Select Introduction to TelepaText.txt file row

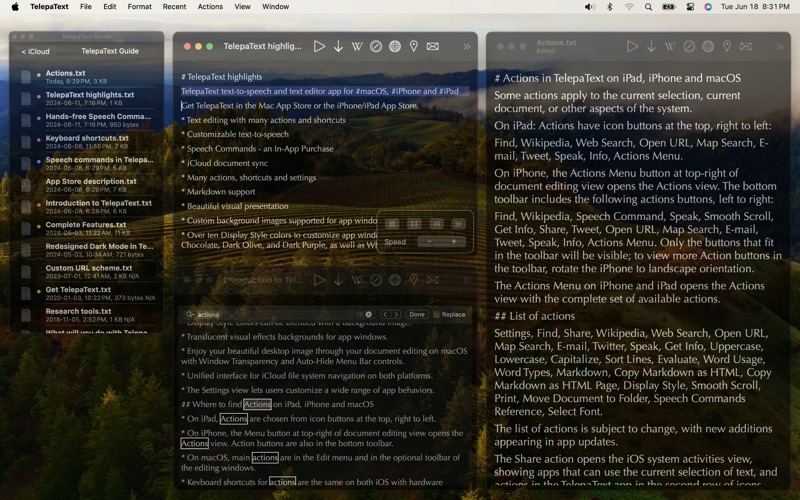point(87,207)
